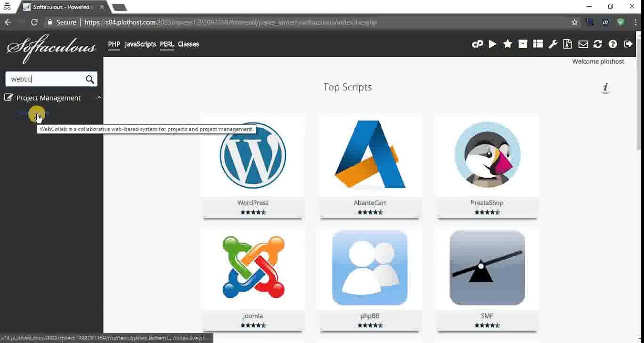This screenshot has width=644, height=343.
Task: Open the installations archive box icon
Action: point(523,44)
